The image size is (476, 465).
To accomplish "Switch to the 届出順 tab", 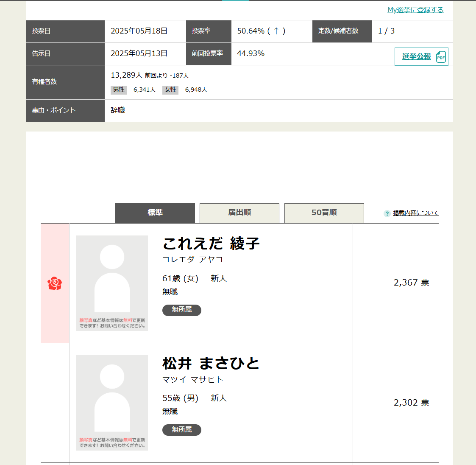I will [x=239, y=213].
